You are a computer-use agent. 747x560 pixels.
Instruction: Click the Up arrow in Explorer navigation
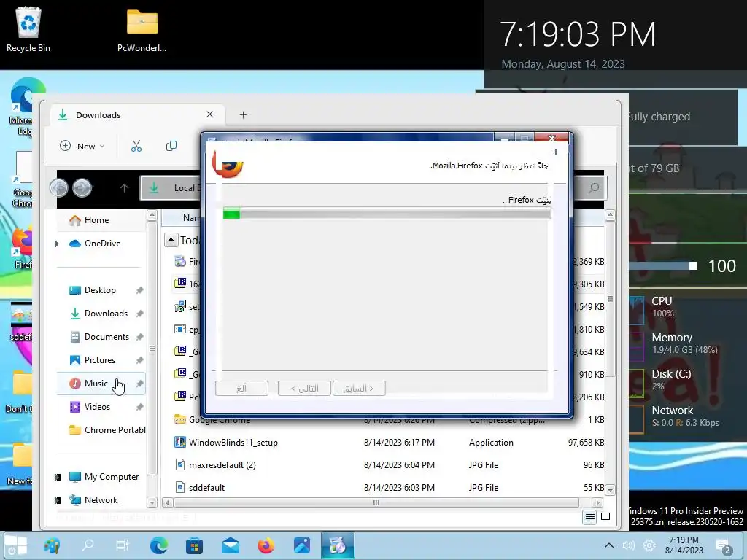pos(124,188)
